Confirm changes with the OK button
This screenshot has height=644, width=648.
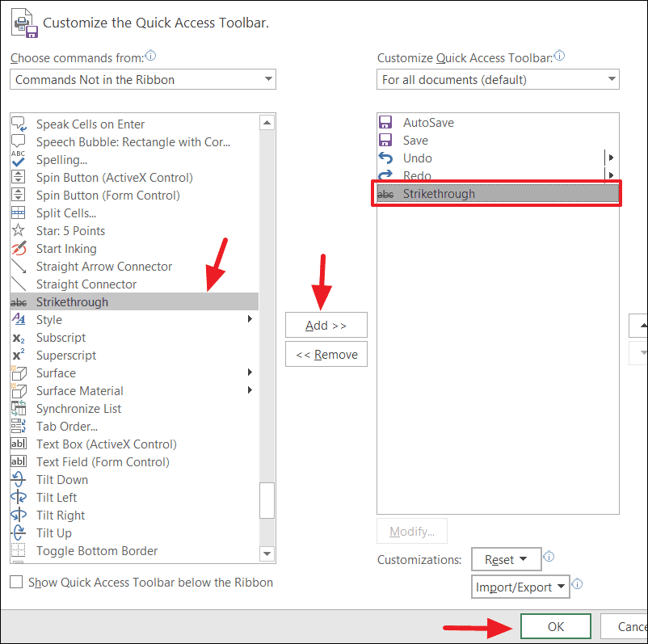coord(555,626)
